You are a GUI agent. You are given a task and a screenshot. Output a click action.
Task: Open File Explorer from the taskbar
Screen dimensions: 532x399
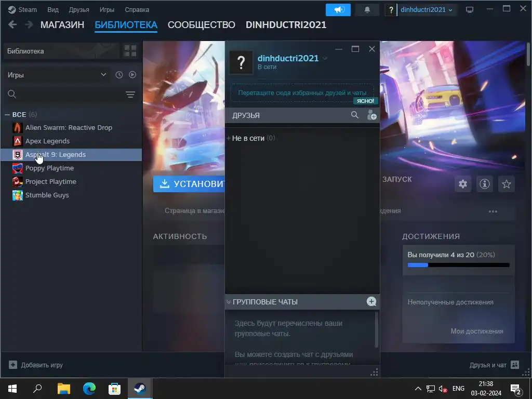[x=64, y=389]
